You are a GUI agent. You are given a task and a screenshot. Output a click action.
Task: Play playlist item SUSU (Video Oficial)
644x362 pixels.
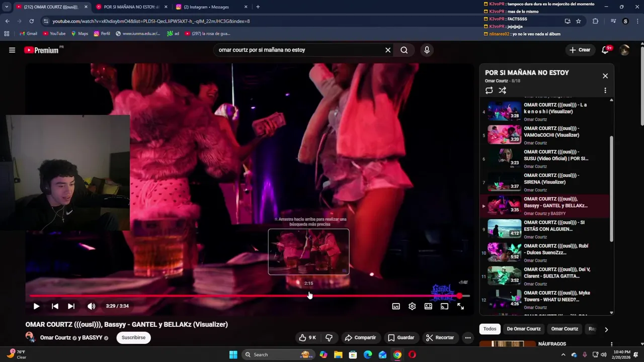(545, 159)
